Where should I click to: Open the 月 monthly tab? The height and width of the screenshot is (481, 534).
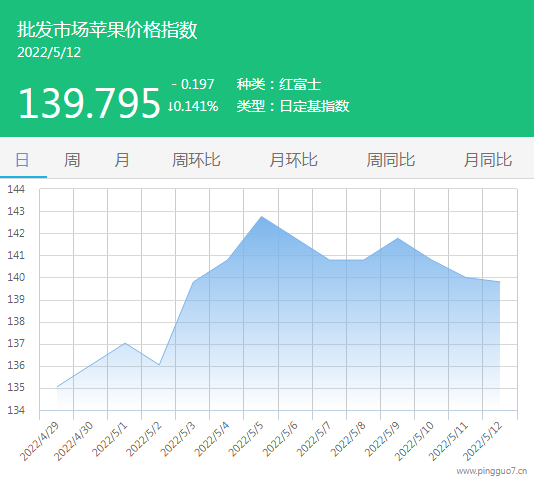[x=122, y=160]
